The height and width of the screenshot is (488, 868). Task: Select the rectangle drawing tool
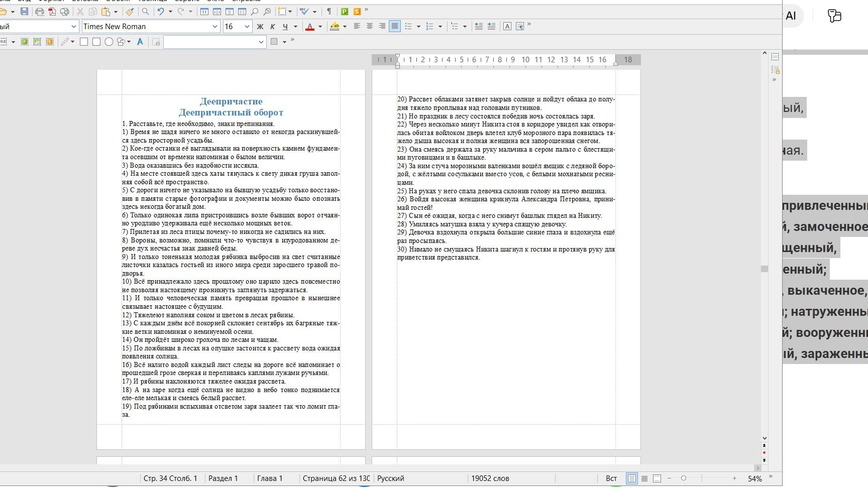84,42
